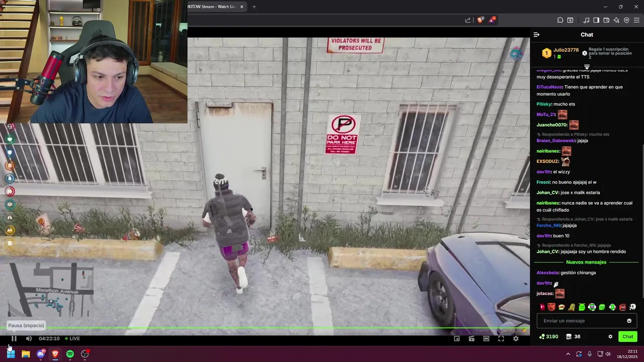Close the KITOW Stream browser tab
Image resolution: width=644 pixels, height=362 pixels.
(x=242, y=7)
